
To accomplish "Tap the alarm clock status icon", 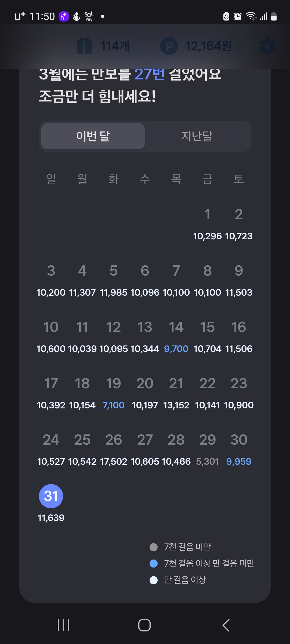I will [x=238, y=17].
